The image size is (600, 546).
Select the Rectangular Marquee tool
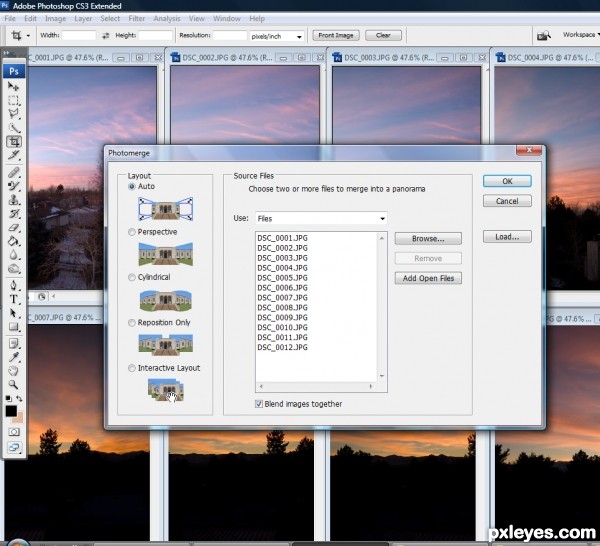13,100
